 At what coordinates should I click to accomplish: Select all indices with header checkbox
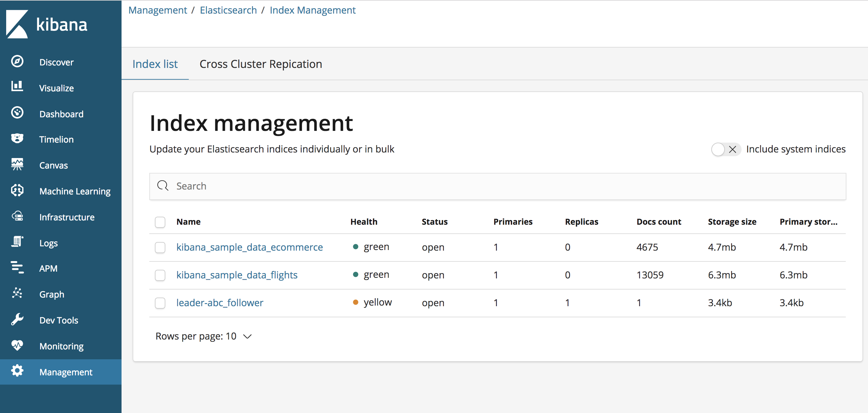pyautogui.click(x=160, y=222)
